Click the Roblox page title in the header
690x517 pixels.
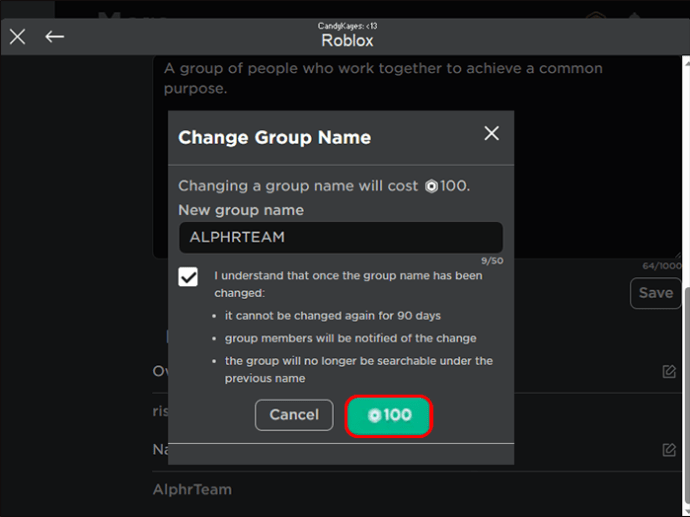point(347,40)
